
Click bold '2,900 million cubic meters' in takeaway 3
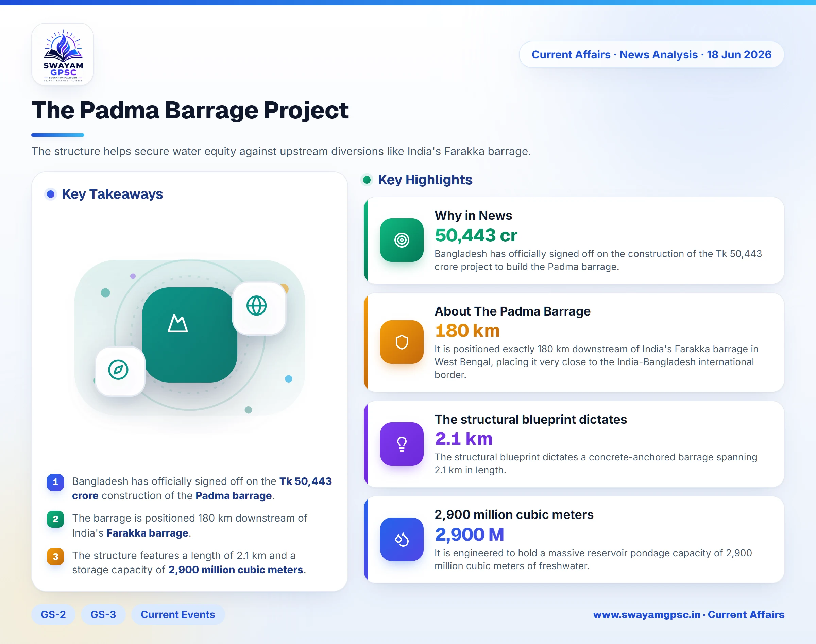click(236, 569)
